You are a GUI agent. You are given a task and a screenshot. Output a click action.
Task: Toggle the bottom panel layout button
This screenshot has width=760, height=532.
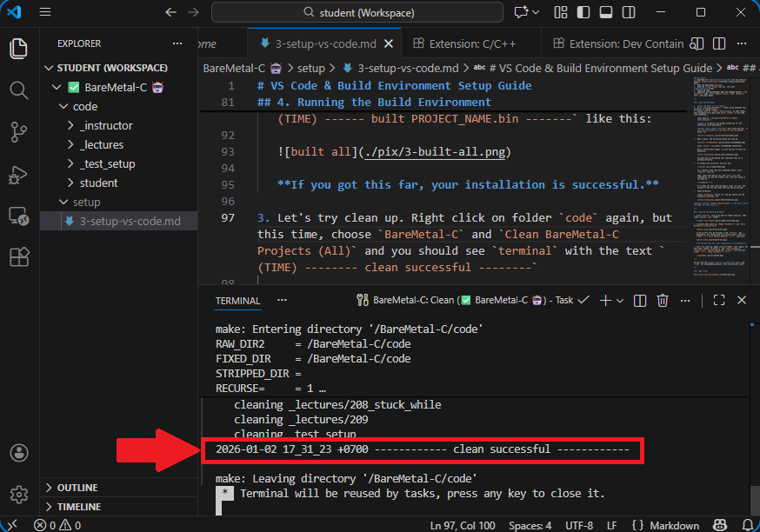click(607, 13)
